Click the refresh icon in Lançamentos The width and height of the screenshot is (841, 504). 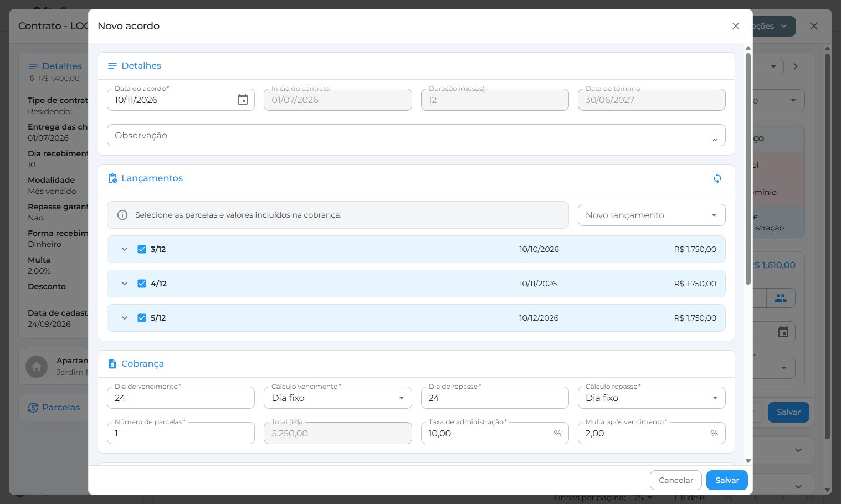(x=717, y=178)
